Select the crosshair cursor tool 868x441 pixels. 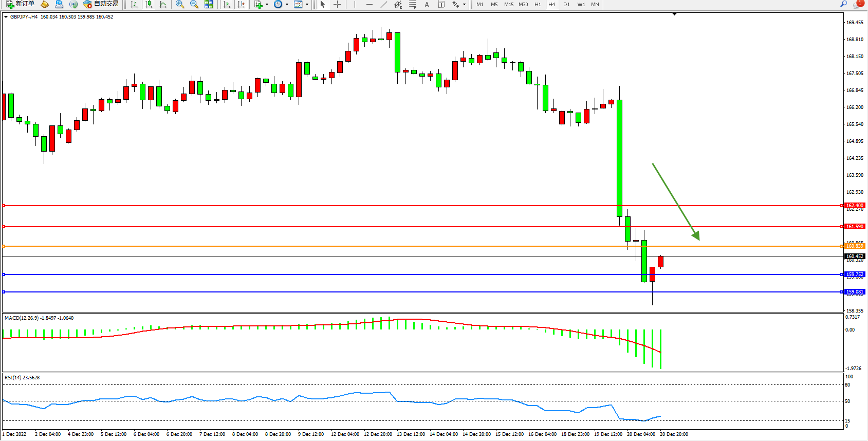[x=337, y=4]
